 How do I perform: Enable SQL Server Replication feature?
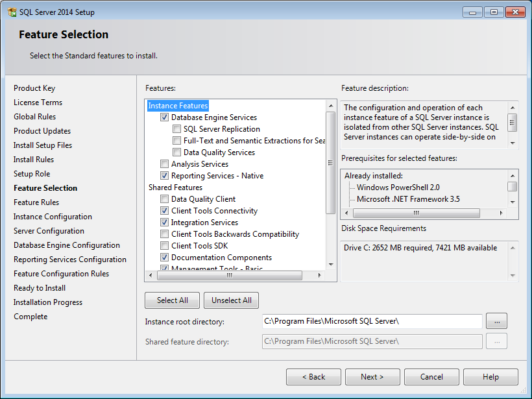pos(177,129)
